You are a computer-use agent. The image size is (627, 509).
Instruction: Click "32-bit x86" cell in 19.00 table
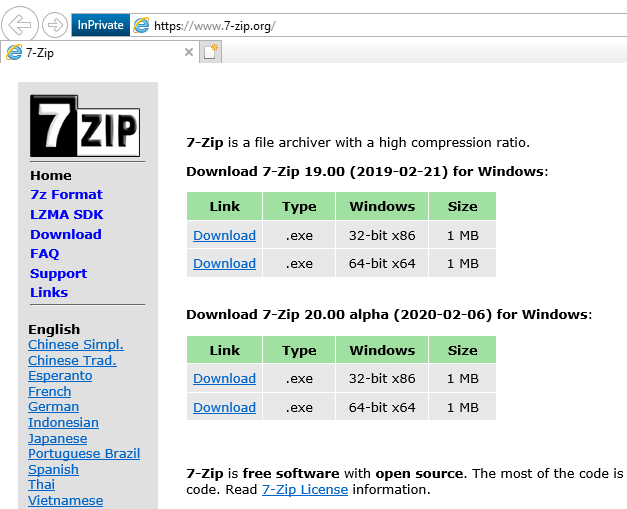pyautogui.click(x=382, y=236)
